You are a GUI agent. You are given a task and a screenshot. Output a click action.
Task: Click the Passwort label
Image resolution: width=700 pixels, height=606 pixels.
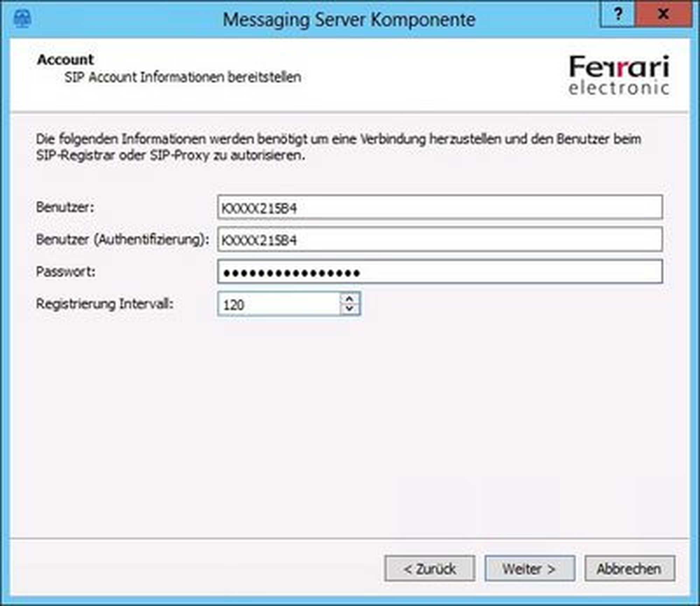[66, 271]
